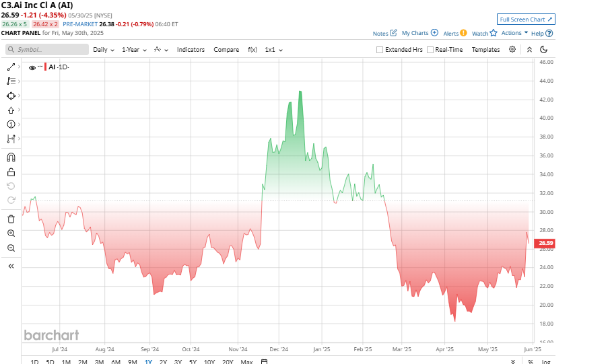Screen dimensions: 610x364
Task: Switch to dark mode moon icon
Action: 544,49
